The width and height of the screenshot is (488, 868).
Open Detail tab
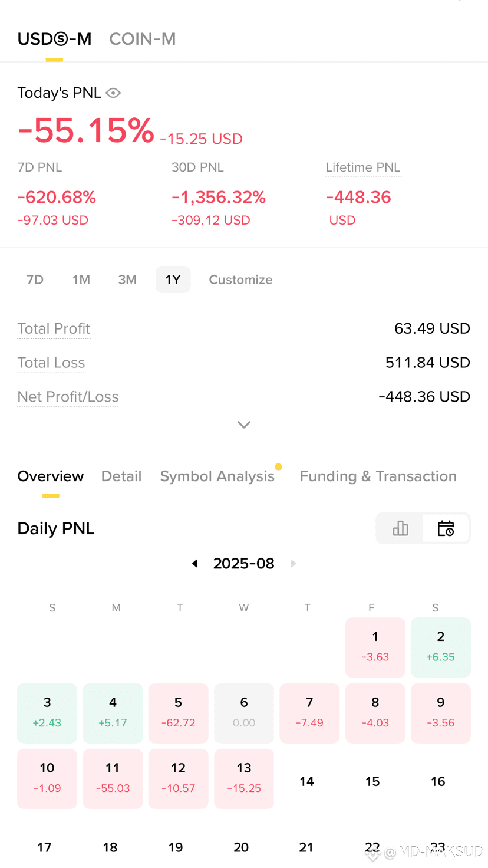click(121, 476)
